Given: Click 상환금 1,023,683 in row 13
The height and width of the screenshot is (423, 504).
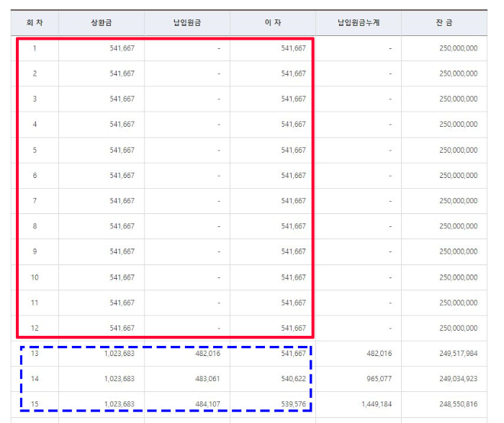Looking at the screenshot, I should (120, 354).
